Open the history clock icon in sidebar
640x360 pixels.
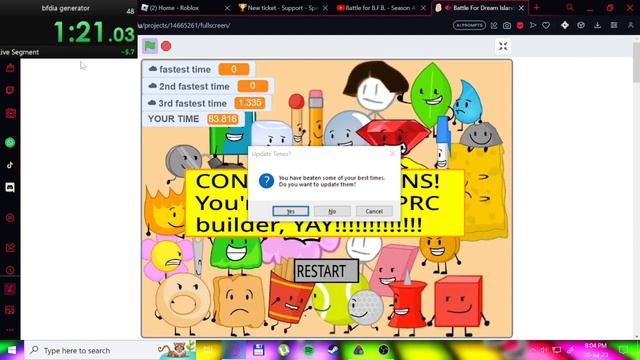pyautogui.click(x=10, y=270)
